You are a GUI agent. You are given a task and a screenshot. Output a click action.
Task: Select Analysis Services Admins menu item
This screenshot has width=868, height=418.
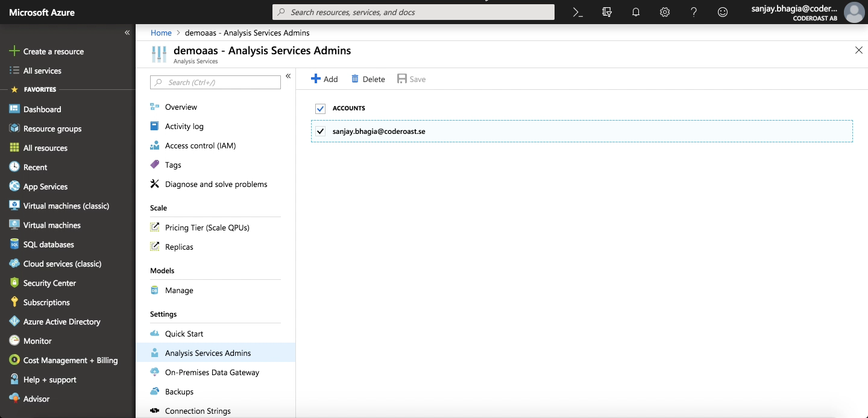click(215, 353)
